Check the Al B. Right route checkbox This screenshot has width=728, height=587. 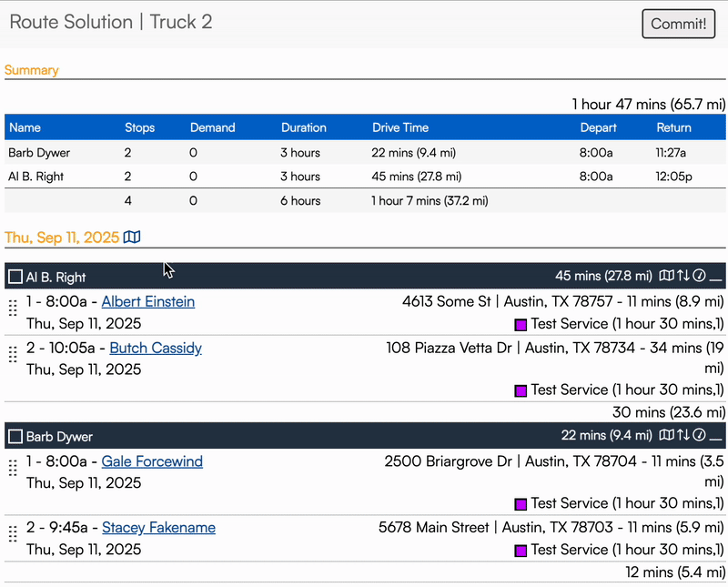click(x=15, y=277)
